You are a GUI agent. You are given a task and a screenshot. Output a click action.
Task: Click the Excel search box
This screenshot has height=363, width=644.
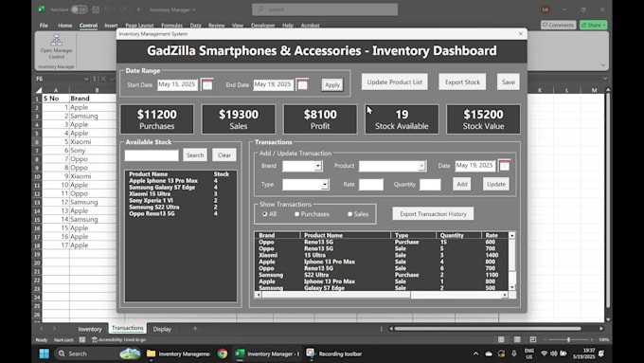pos(325,9)
